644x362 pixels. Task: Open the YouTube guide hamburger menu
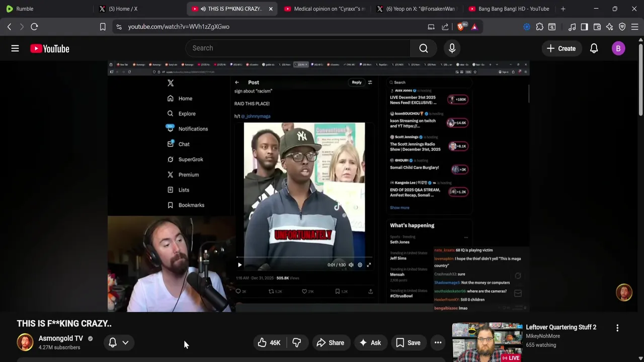tap(15, 48)
